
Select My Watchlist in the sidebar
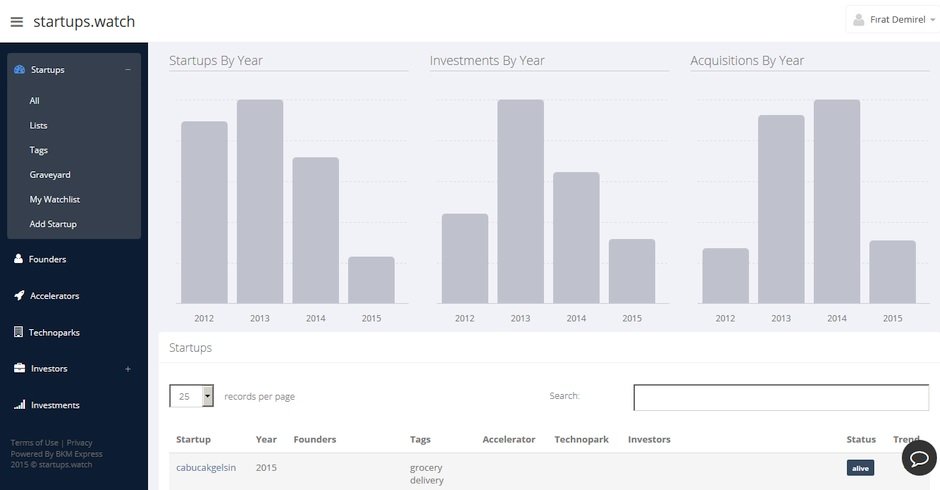(55, 200)
